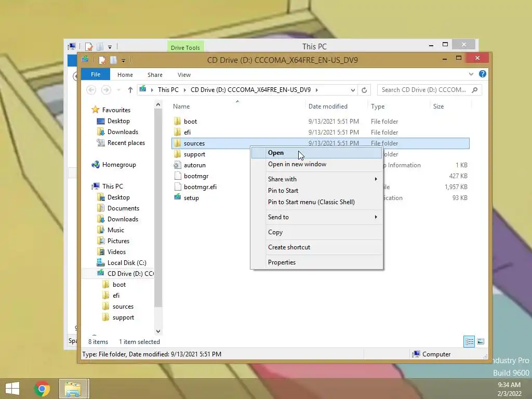Click the Properties quick access icon in CD Drive window
Image resolution: width=532 pixels, height=399 pixels.
pyautogui.click(x=102, y=60)
